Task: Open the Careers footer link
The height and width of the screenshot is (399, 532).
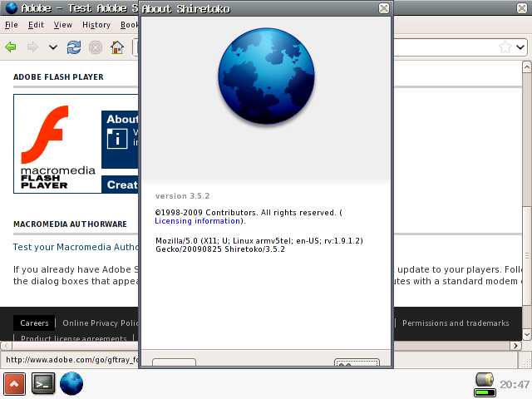Action: pos(34,323)
